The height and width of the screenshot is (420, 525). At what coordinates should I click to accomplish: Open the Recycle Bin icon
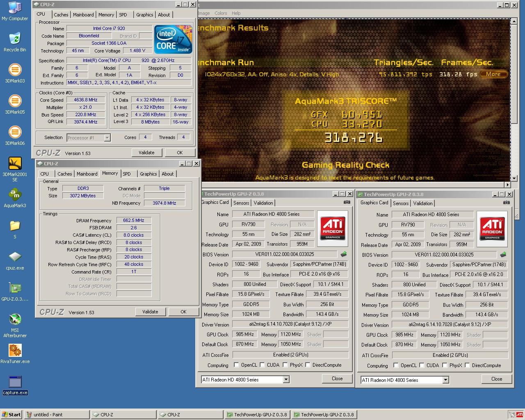(15, 41)
